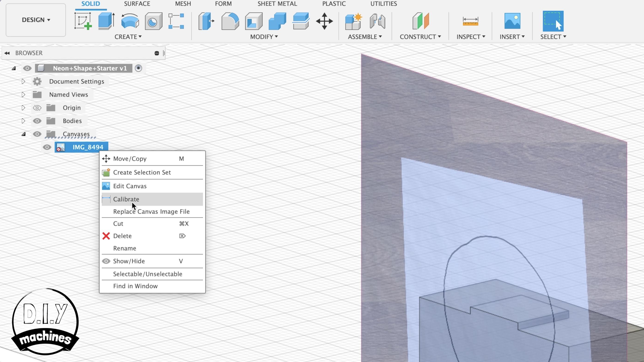Open the Measure tool under Inspect
This screenshot has width=644, height=362.
pos(470,21)
